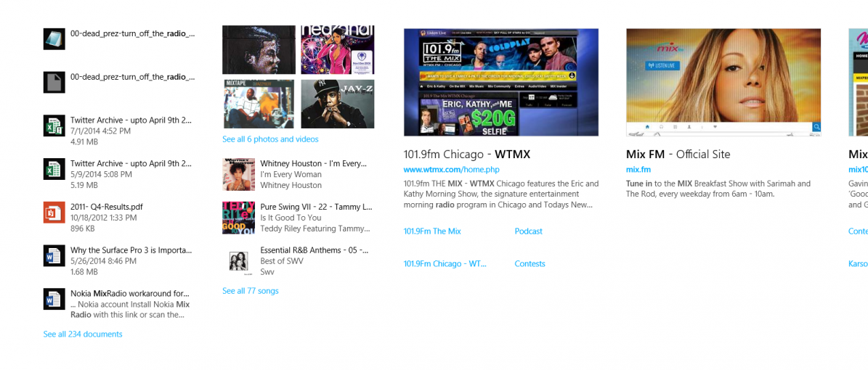Open the 101.9Fm The Mix sublink
The width and height of the screenshot is (868, 370).
(432, 231)
